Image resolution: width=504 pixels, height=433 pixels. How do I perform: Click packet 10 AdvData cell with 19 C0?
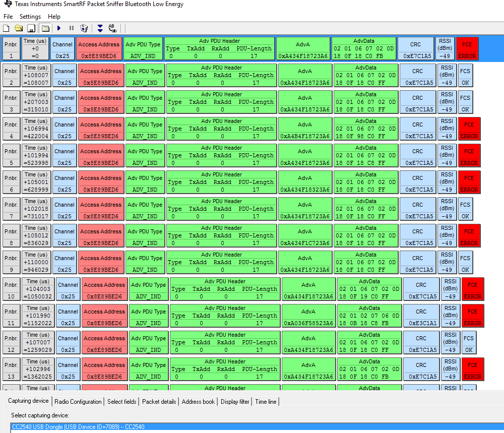pos(369,289)
